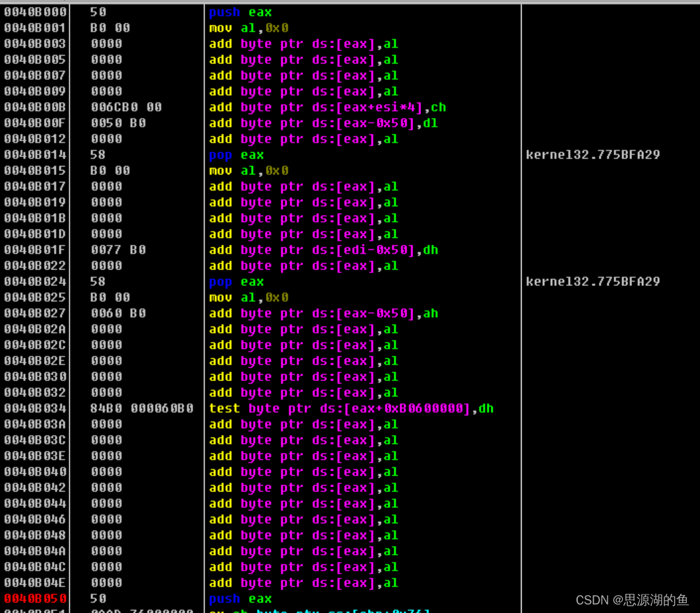Viewport: 700px width, 613px height.
Task: Select the row at address 0040B001
Action: point(35,28)
